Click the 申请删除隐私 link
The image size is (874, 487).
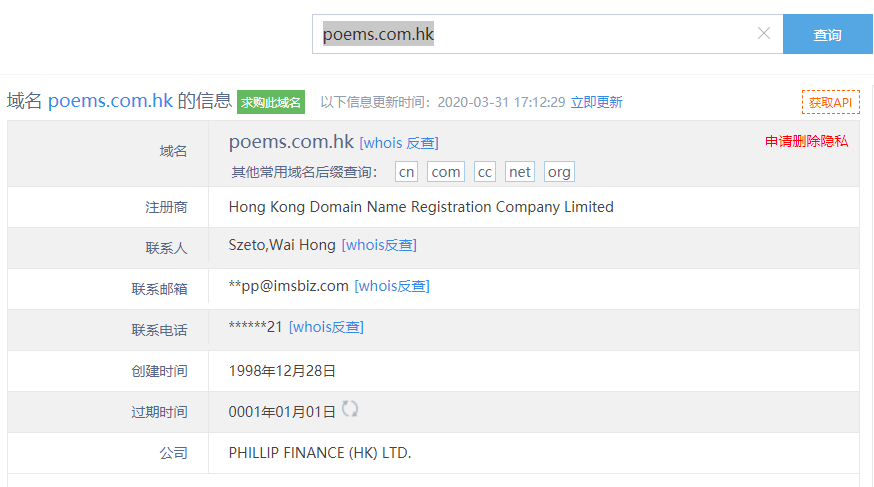[x=806, y=141]
